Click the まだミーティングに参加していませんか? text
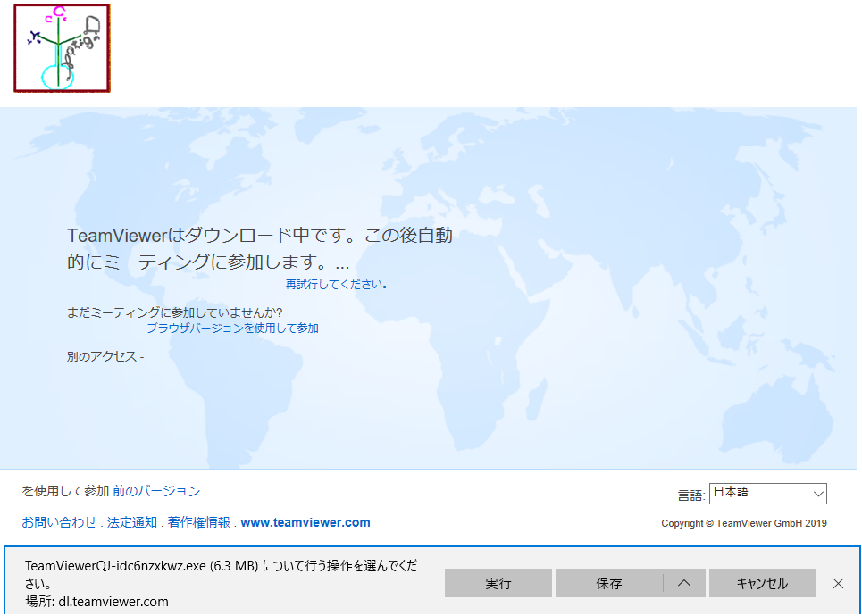 tap(174, 312)
